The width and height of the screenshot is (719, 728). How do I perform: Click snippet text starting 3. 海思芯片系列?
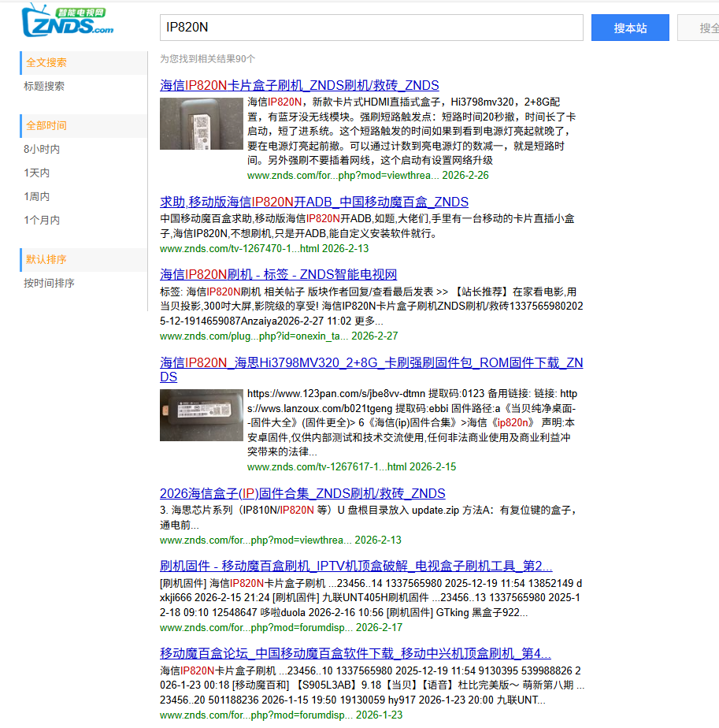[x=369, y=518]
